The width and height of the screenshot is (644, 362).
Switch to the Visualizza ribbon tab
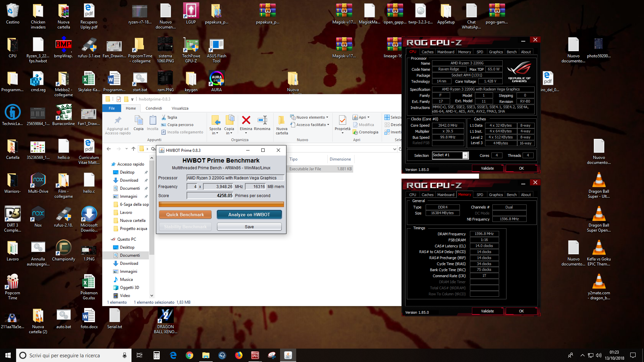pos(180,108)
